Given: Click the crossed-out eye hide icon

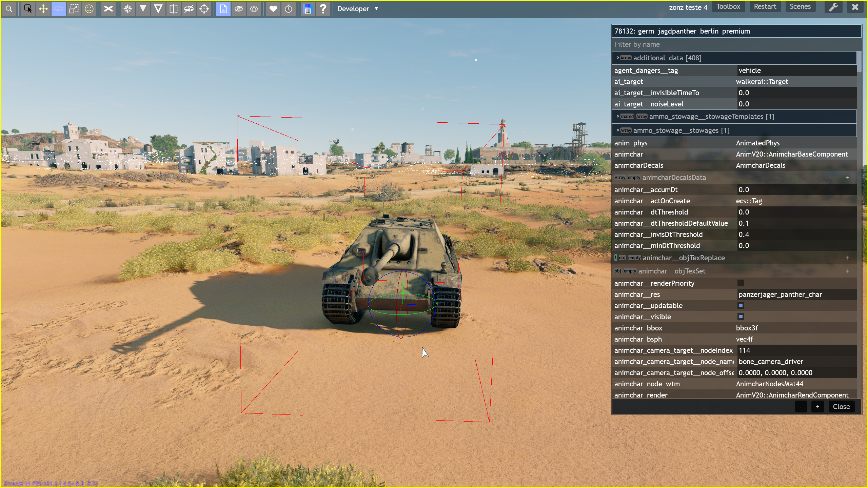Looking at the screenshot, I should point(239,9).
